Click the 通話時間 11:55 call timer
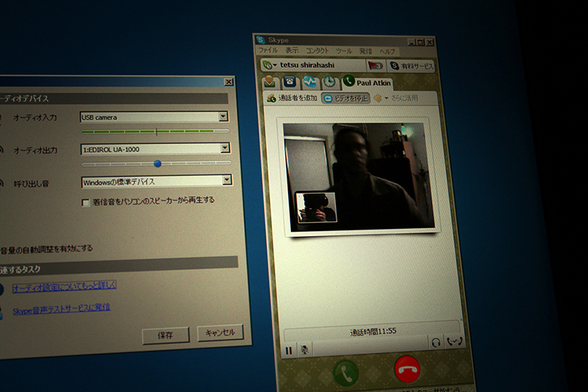 pyautogui.click(x=373, y=332)
